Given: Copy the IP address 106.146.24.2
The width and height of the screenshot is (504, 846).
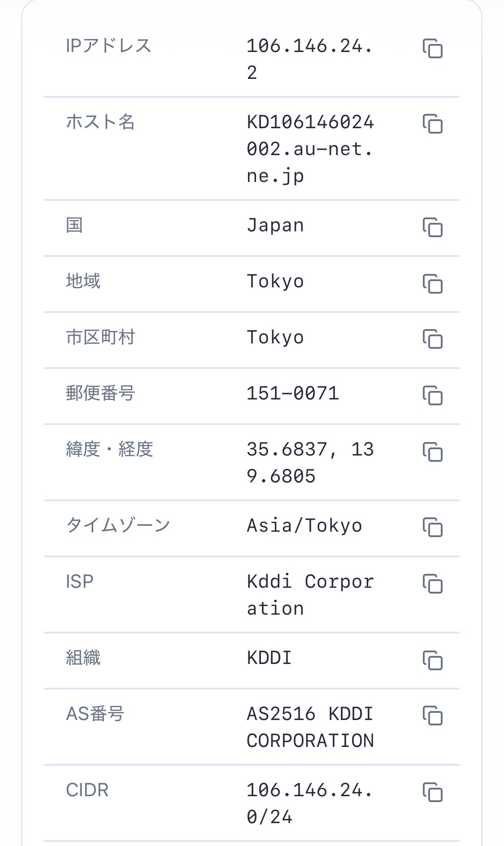Looking at the screenshot, I should (432, 48).
